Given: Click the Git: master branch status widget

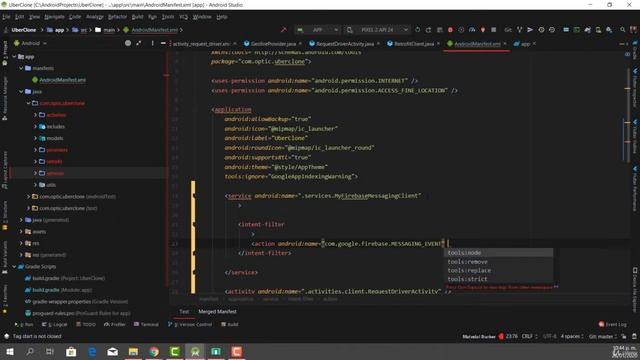Looking at the screenshot, I should (x=603, y=336).
